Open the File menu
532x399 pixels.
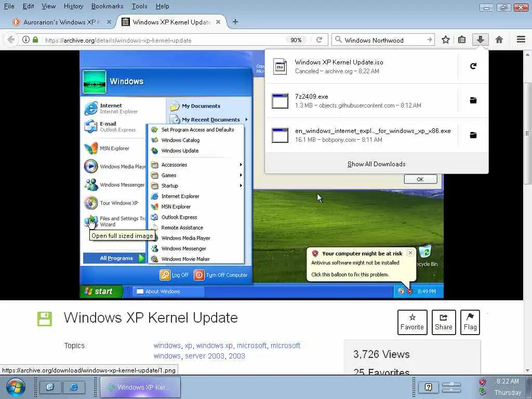tap(9, 6)
